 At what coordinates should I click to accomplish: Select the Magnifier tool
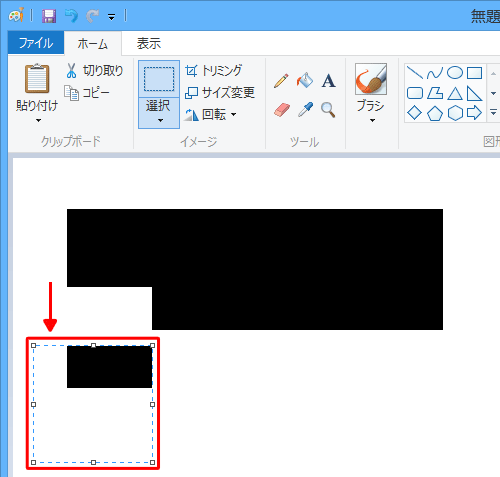(x=328, y=110)
